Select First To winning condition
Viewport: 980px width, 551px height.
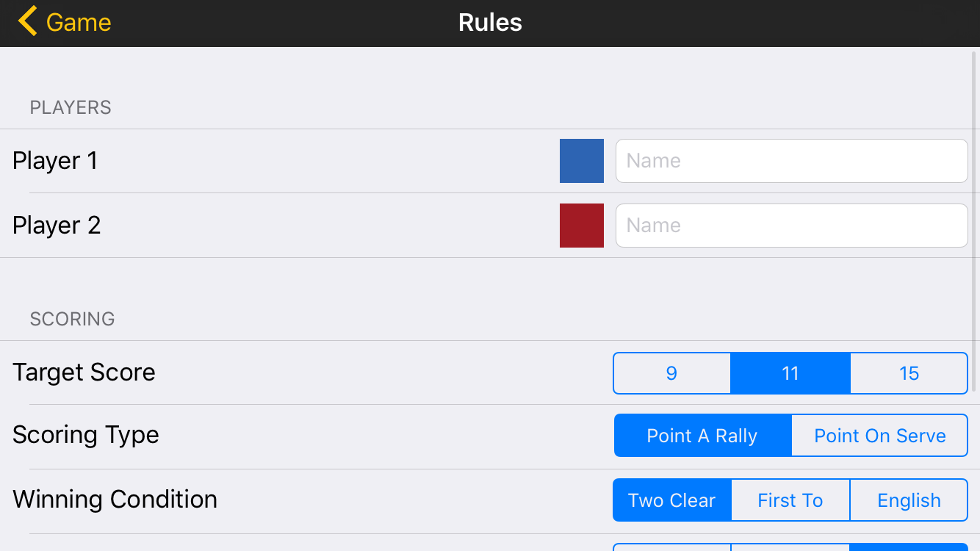point(790,500)
